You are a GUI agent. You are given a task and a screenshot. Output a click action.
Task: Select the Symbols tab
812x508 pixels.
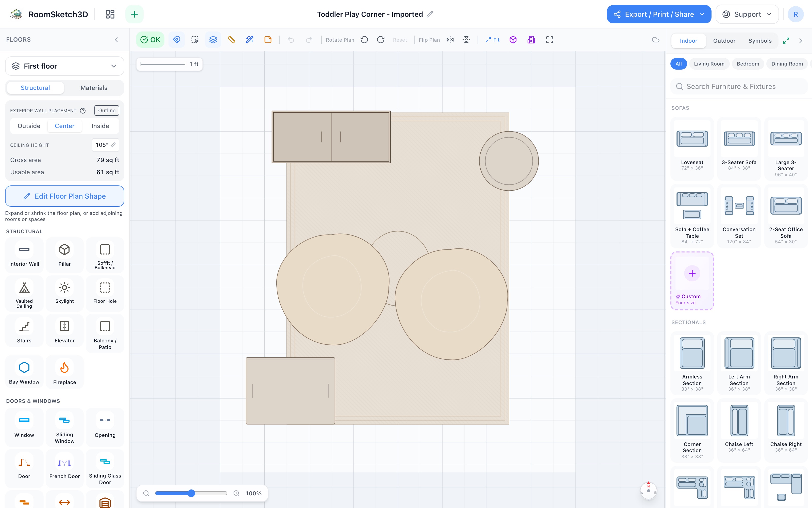point(760,41)
